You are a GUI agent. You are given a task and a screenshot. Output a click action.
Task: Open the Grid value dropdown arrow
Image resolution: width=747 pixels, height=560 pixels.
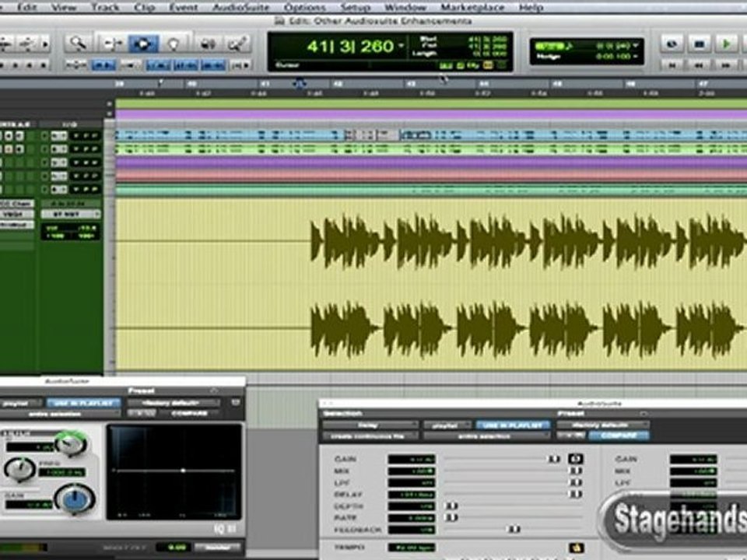click(x=636, y=46)
